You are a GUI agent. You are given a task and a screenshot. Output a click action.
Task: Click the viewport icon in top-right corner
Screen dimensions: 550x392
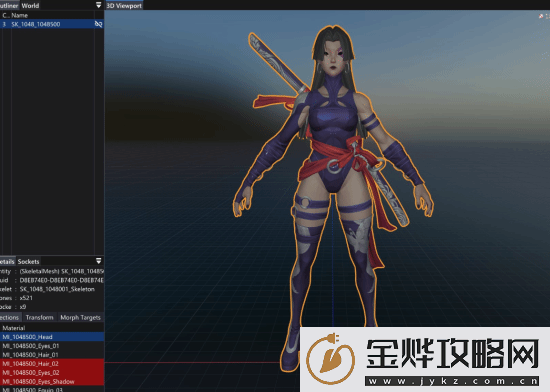541,16
